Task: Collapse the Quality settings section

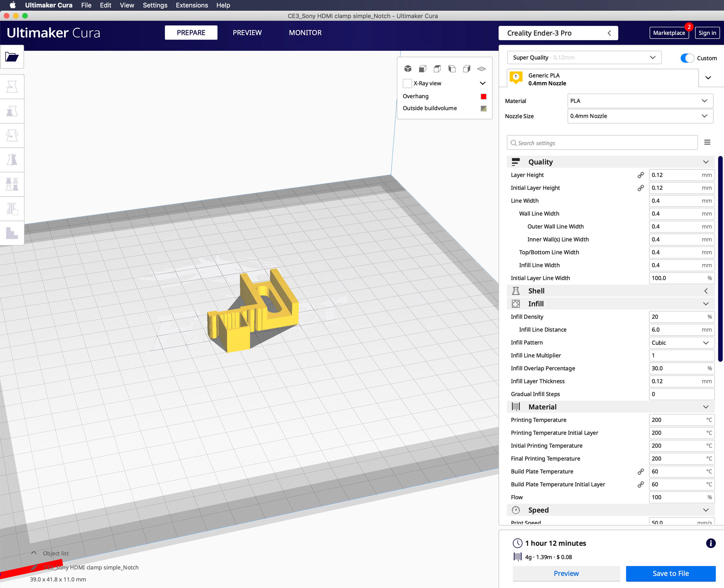Action: point(611,162)
